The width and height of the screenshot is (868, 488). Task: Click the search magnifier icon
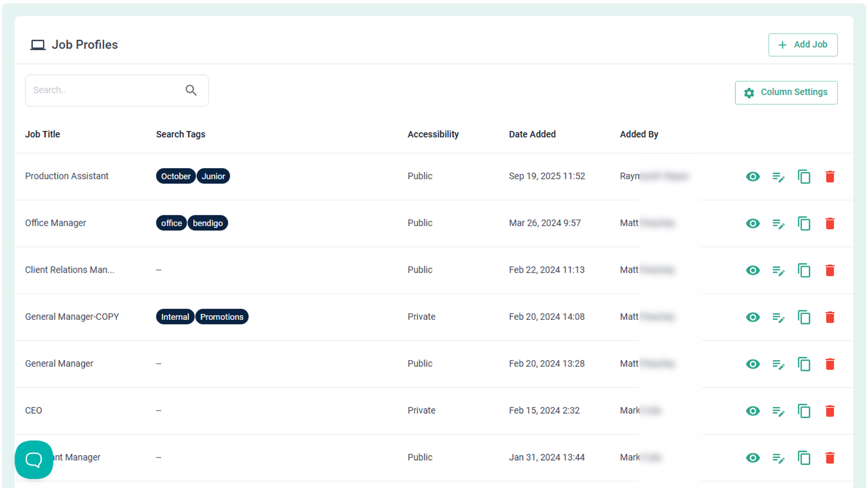click(x=191, y=90)
